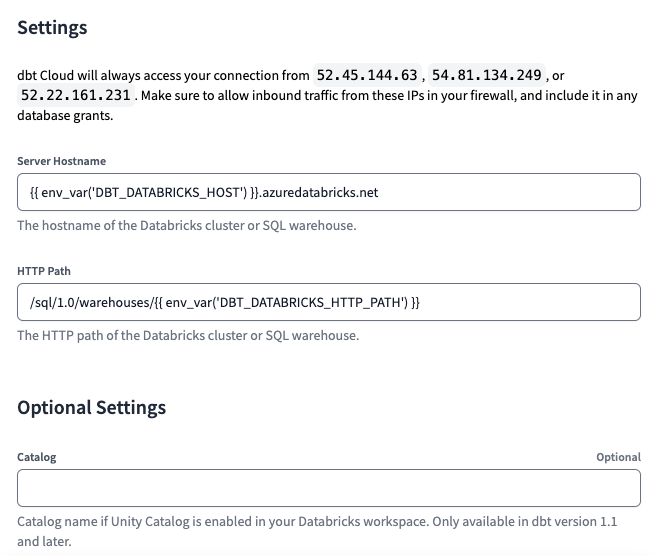
Task: Click the Server Hostname label
Action: click(x=62, y=161)
